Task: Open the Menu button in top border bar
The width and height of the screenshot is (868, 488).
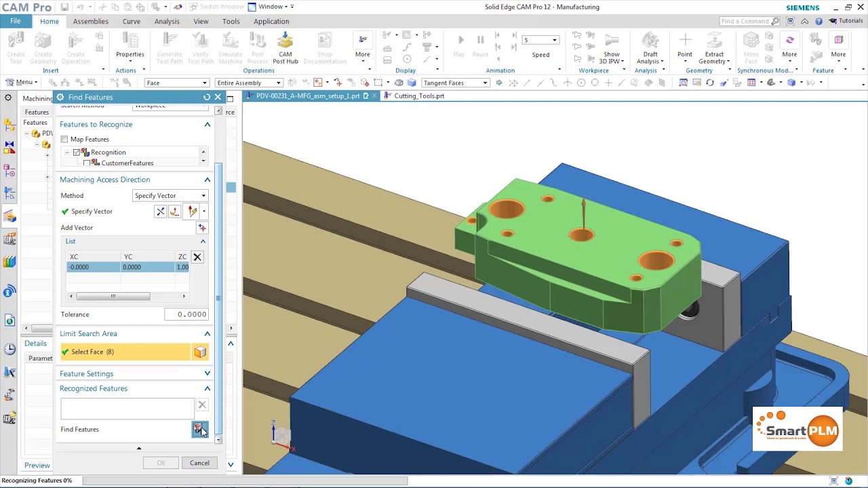Action: click(23, 83)
